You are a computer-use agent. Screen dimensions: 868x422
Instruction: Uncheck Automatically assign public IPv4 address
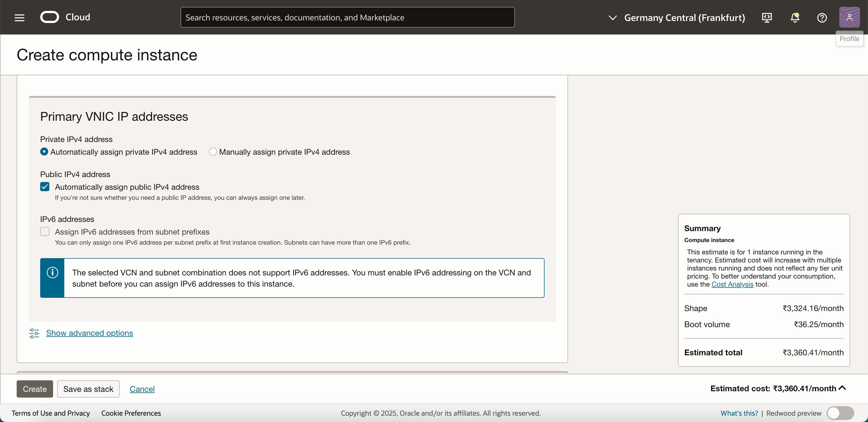[45, 187]
